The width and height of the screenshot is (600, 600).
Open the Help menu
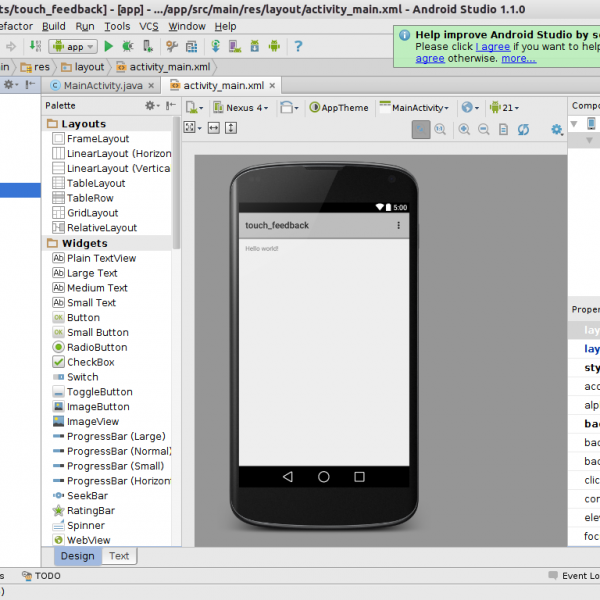(x=225, y=26)
